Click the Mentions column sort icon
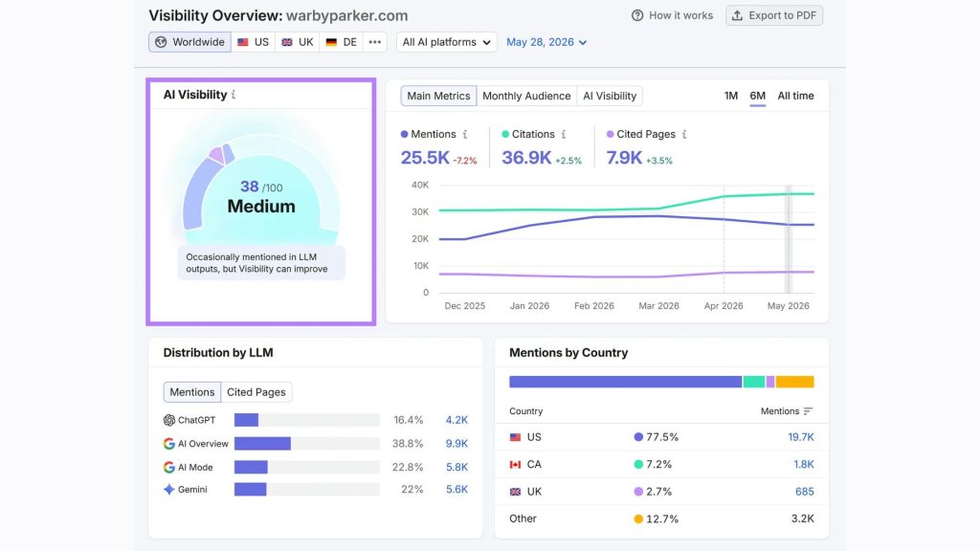Viewport: 980px width, 551px height. (x=808, y=411)
